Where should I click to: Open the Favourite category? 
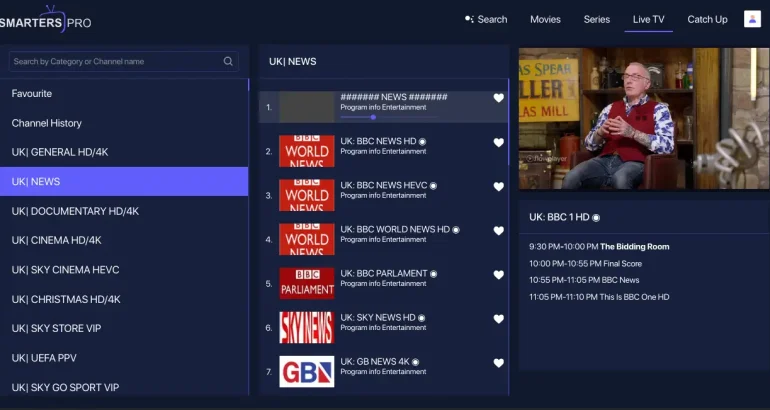point(124,93)
